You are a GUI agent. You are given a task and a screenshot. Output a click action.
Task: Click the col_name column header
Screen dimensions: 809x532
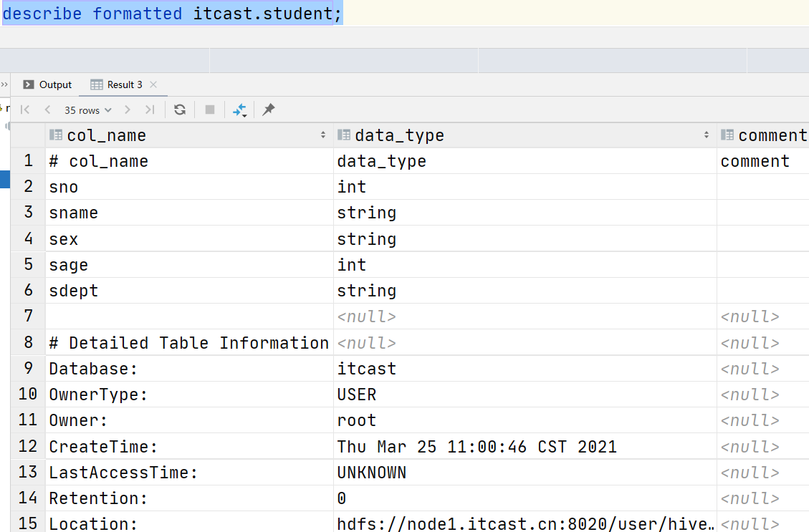coord(189,135)
